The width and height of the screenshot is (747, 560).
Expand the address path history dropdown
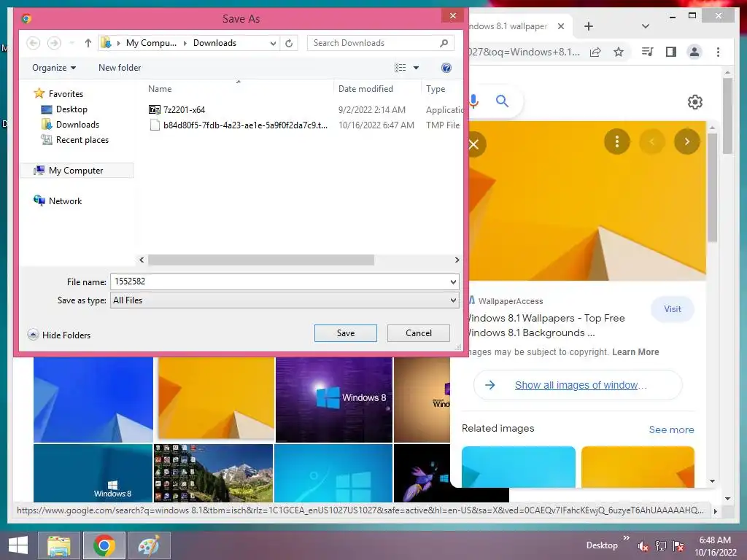pyautogui.click(x=273, y=43)
